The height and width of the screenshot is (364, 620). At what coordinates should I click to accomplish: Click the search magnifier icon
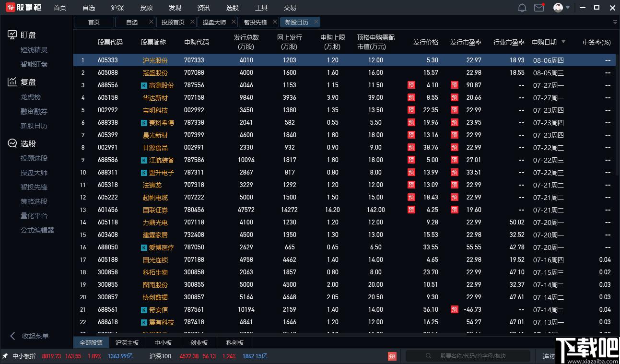coord(429,356)
